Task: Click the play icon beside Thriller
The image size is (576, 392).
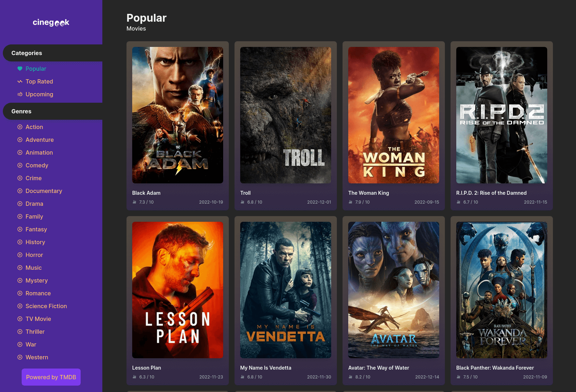Action: (x=20, y=332)
